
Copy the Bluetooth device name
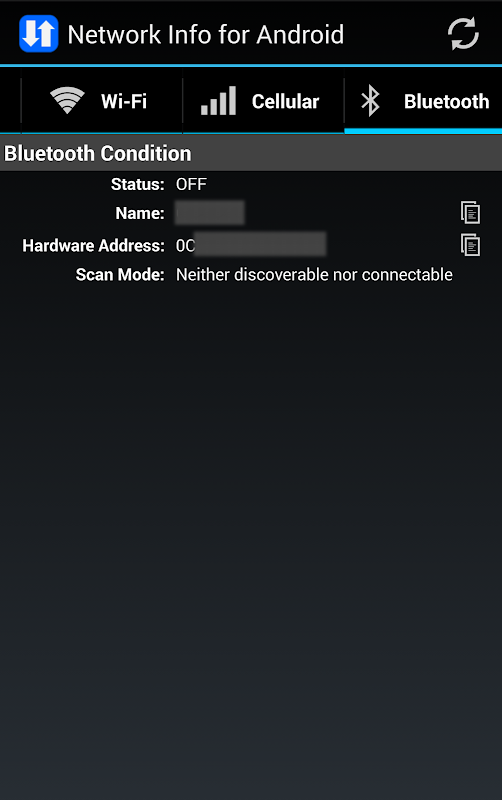(470, 213)
